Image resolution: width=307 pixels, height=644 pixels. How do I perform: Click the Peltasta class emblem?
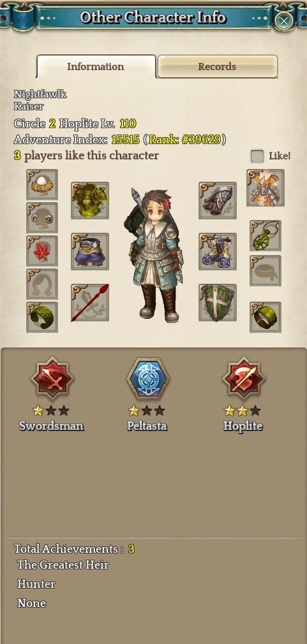pyautogui.click(x=147, y=379)
